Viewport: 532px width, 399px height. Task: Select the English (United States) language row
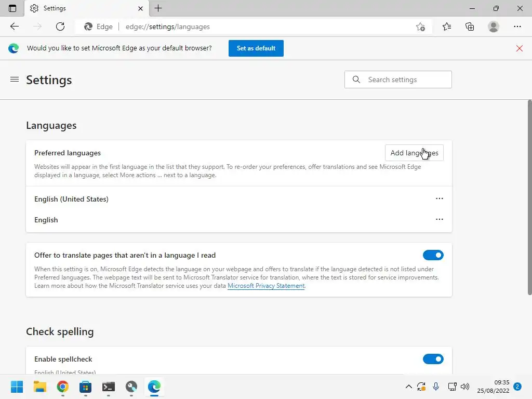239,199
